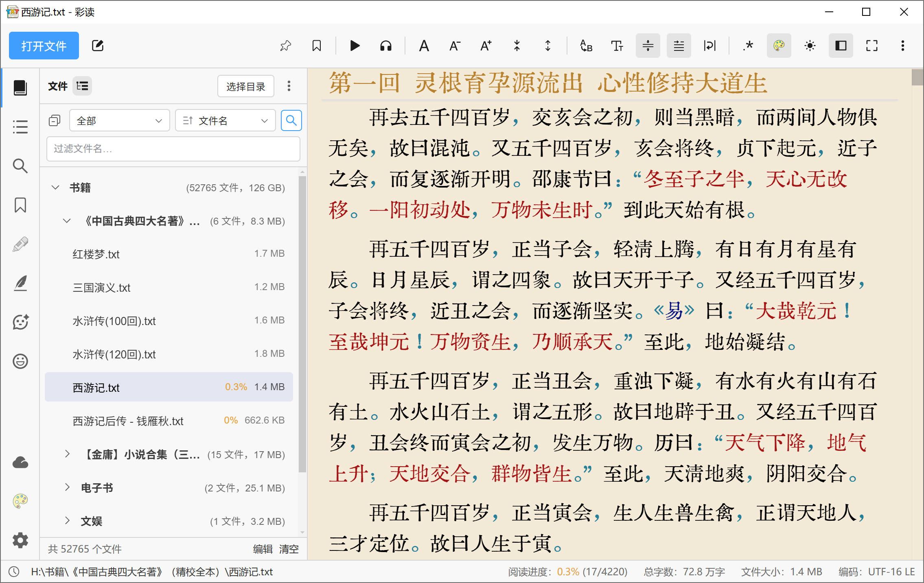Viewport: 924px width, 583px height.
Task: Open the font settings A icon
Action: 424,46
